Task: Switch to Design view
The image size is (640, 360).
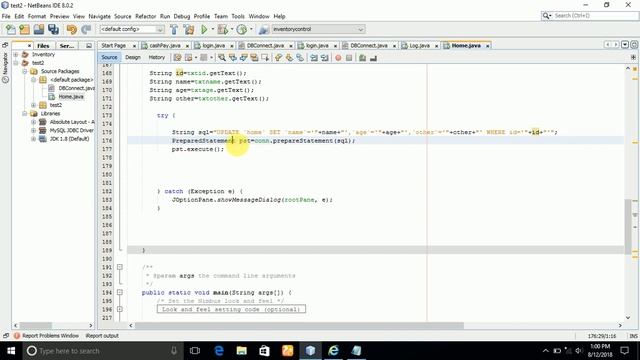Action: pos(133,58)
